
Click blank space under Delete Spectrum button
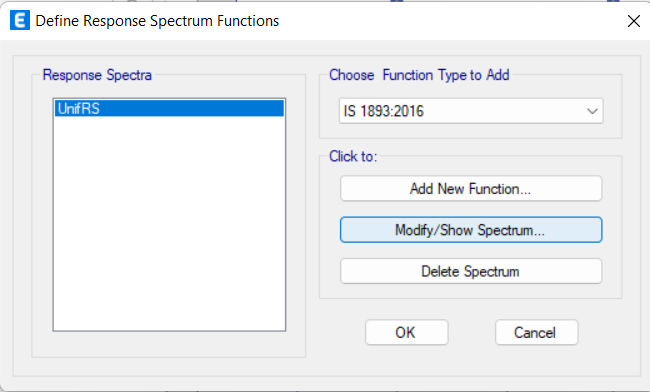click(471, 290)
